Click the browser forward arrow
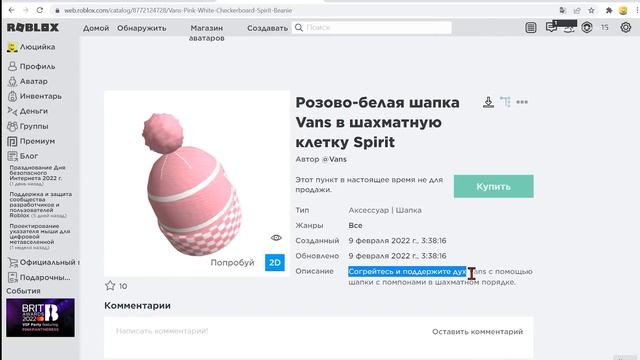 click(x=25, y=10)
